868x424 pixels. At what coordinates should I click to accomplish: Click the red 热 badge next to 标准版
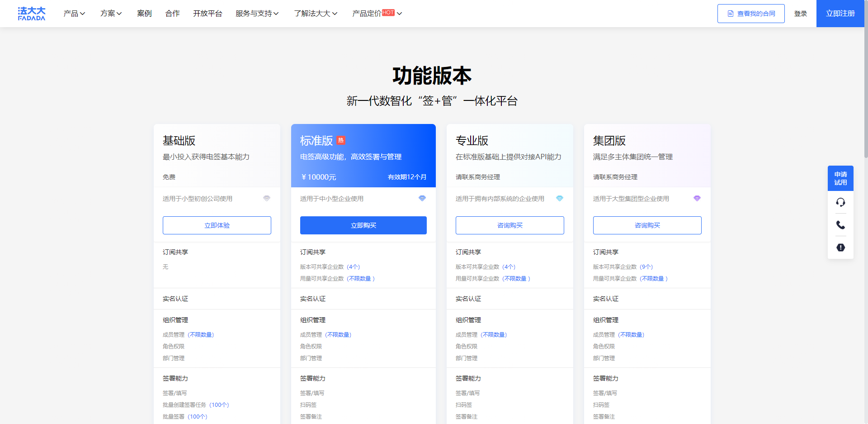coord(341,140)
